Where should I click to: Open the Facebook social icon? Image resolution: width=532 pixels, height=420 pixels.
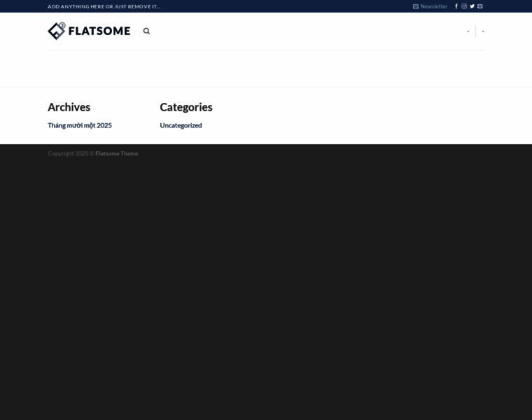point(456,6)
